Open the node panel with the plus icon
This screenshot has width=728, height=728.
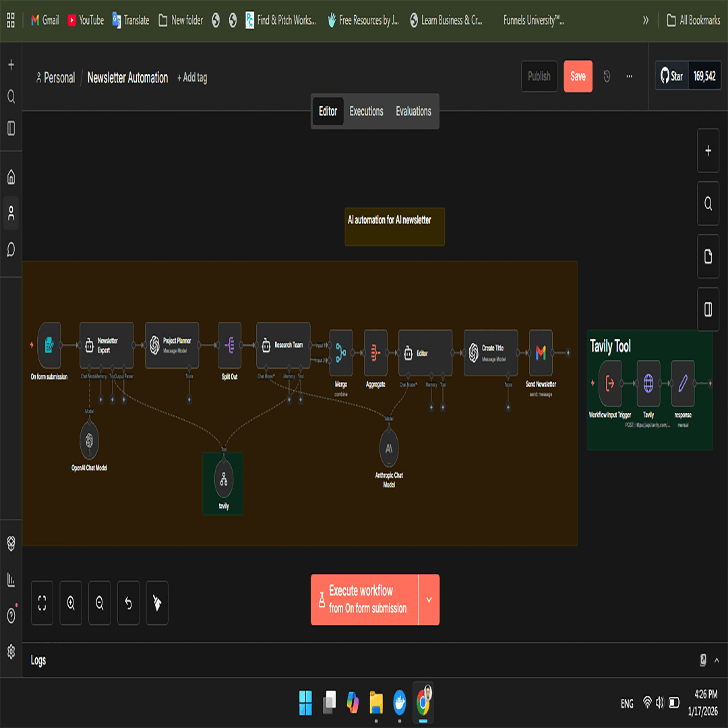[708, 150]
